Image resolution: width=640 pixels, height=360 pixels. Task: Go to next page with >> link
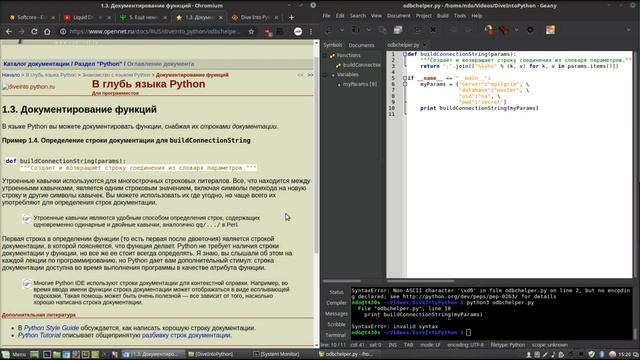(x=310, y=75)
